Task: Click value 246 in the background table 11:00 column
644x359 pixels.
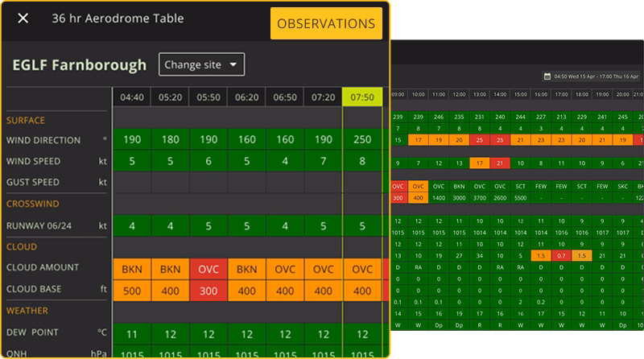Action: coord(439,117)
